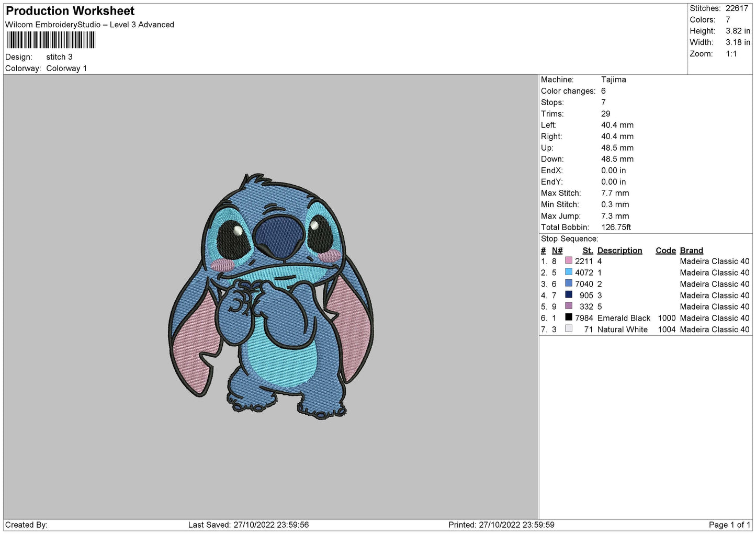Click the 'Colorway 1' value
Screen dimensions: 756x534
click(x=66, y=69)
